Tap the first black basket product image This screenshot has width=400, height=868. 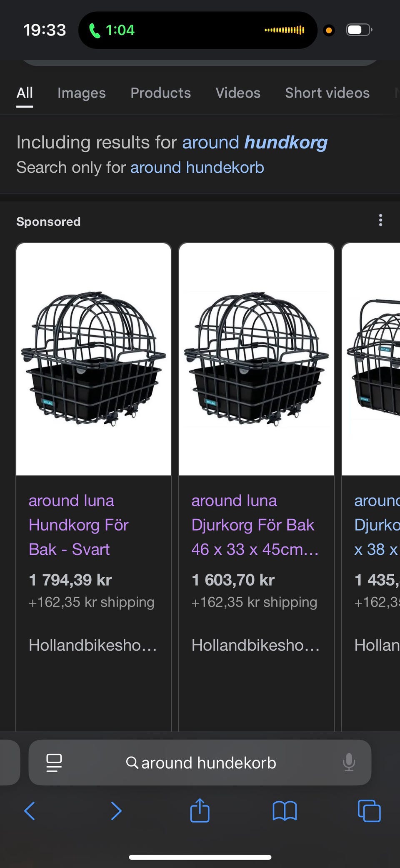click(x=94, y=359)
